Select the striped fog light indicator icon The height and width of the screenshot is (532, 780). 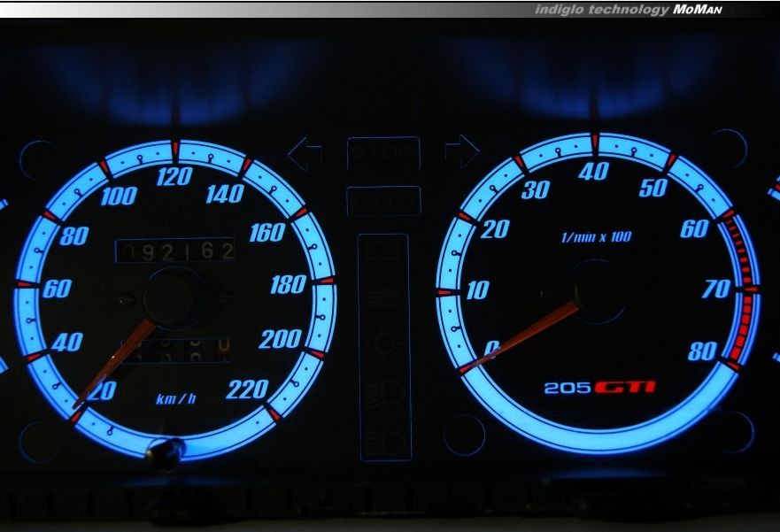click(x=382, y=297)
